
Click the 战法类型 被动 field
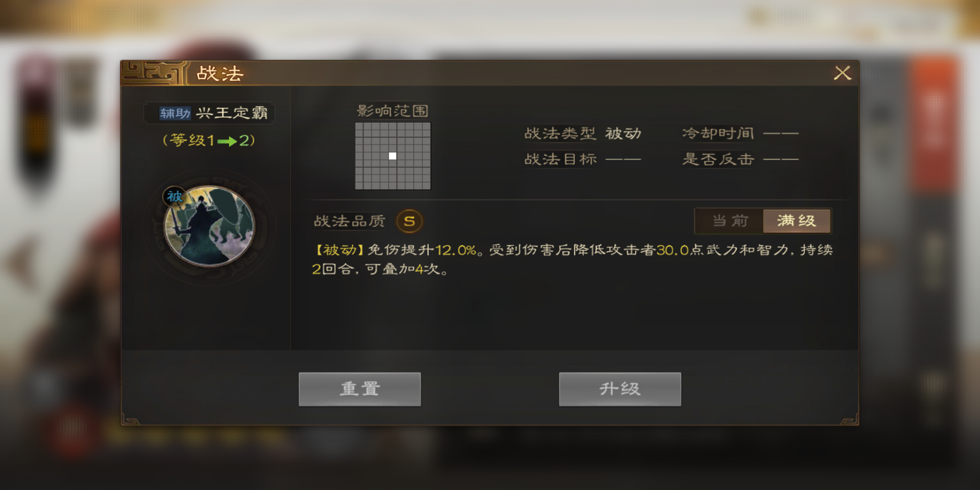[583, 133]
